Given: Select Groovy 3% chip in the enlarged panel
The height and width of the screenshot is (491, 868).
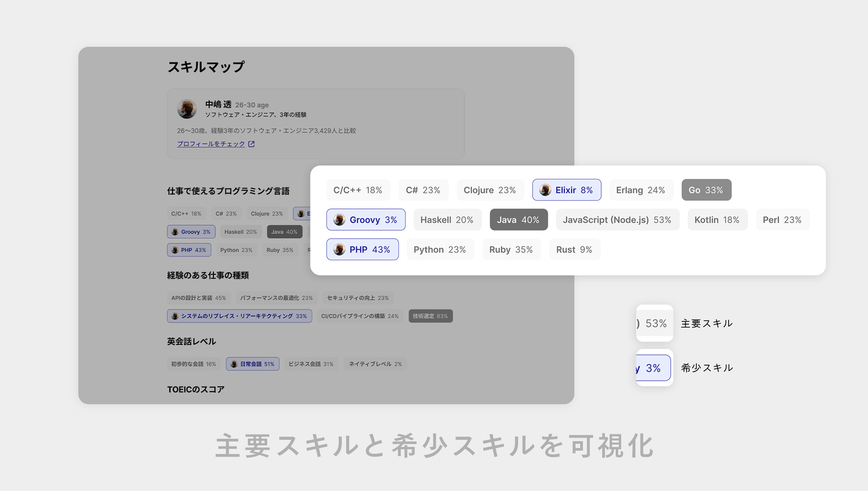Looking at the screenshot, I should 366,220.
